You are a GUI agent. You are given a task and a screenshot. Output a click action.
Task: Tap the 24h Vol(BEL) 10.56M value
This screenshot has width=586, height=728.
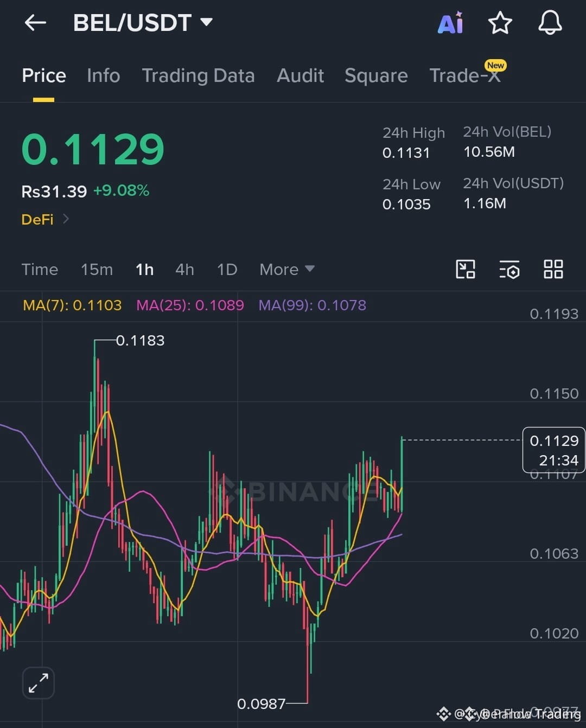(x=489, y=152)
